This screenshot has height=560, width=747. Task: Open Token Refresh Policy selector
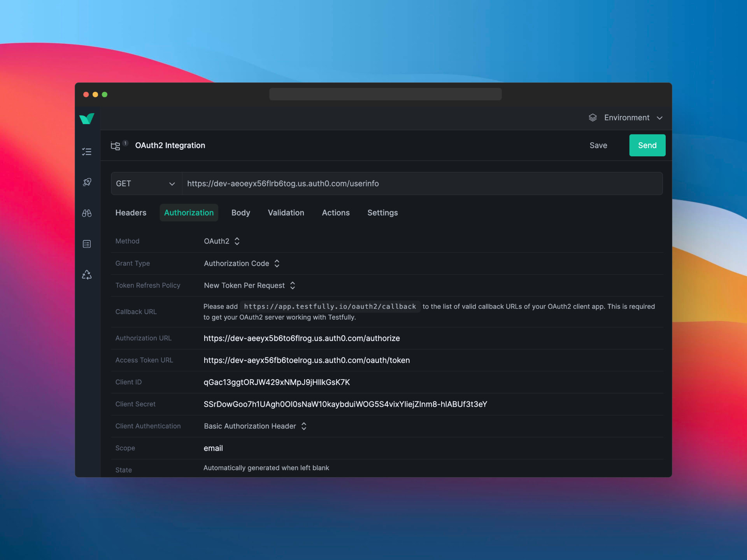[x=249, y=285]
